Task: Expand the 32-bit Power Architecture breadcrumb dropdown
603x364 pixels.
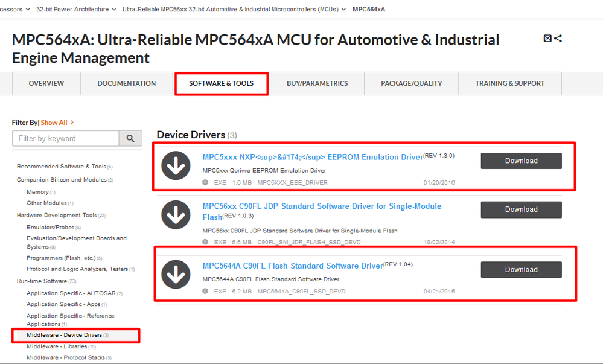Action: tap(114, 10)
